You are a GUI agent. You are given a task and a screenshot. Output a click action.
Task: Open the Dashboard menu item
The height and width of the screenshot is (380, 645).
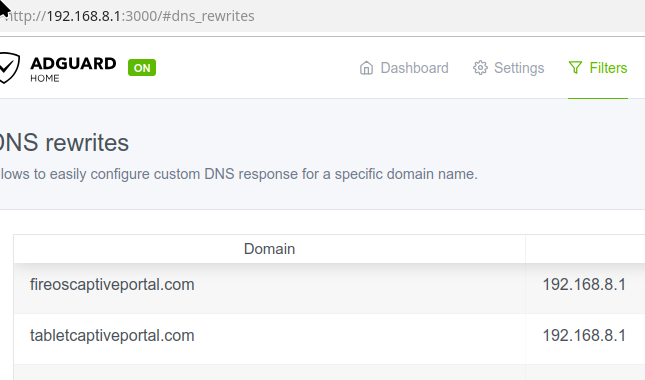tap(404, 68)
